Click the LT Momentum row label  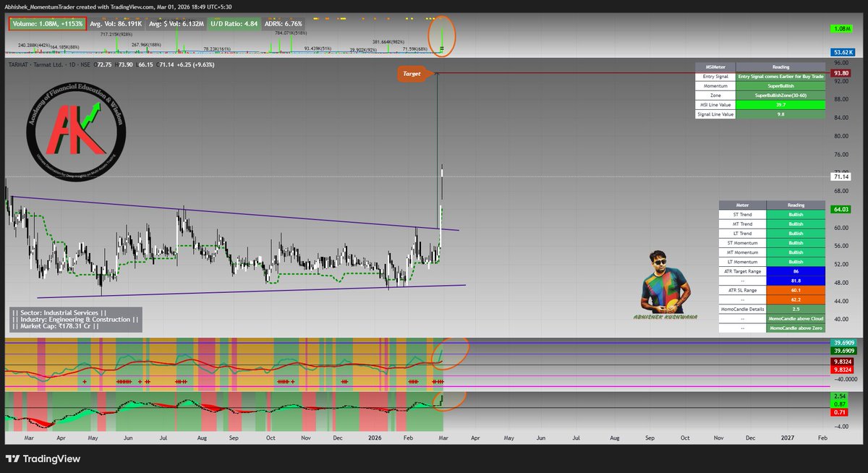point(742,261)
